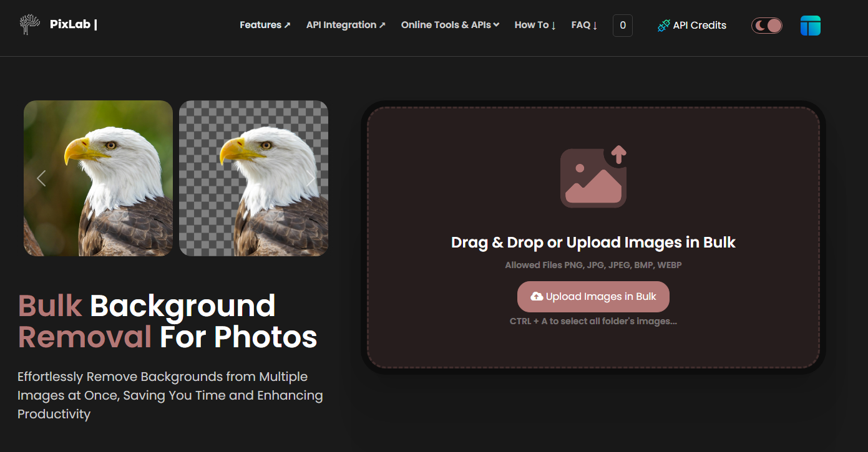The image size is (868, 452).
Task: Open the blue app grid icon
Action: [811, 26]
